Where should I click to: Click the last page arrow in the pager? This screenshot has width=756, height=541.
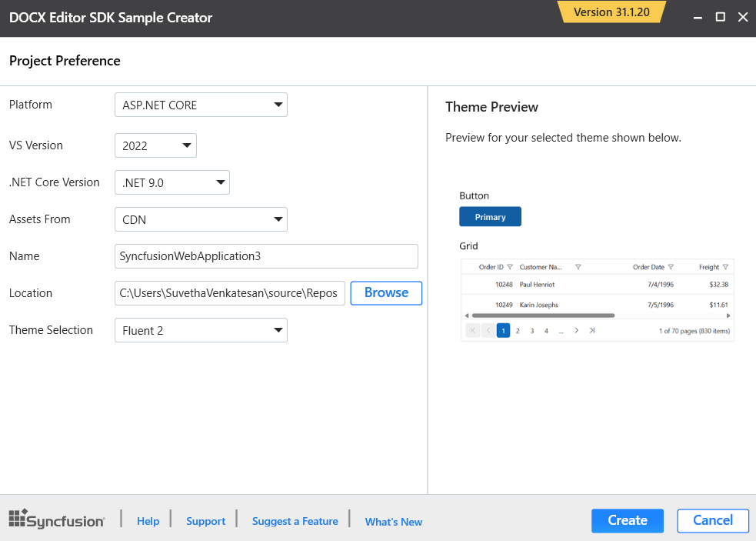591,330
